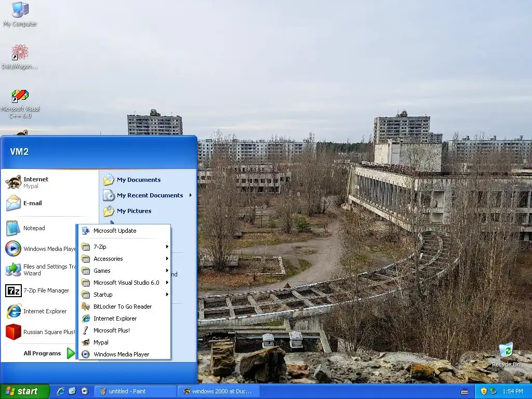Select the DataWagon desktop shortcut
This screenshot has width=532, height=399.
[x=20, y=57]
